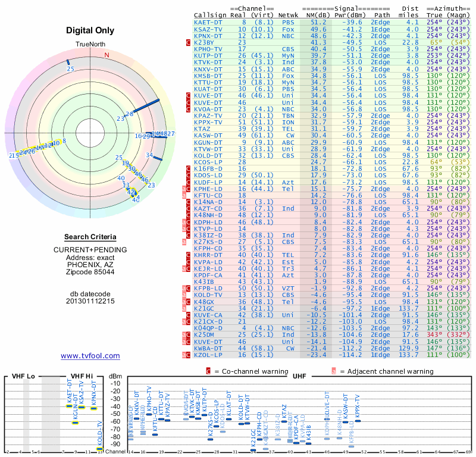This screenshot has height=457, width=476.
Task: Click the red N compass marker on radar
Action: (x=107, y=55)
